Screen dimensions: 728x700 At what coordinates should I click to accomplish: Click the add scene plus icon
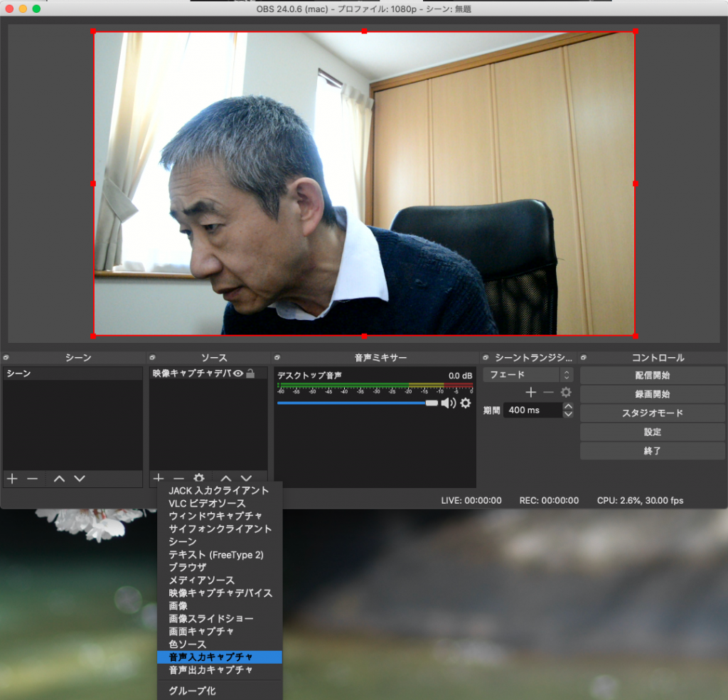12,479
